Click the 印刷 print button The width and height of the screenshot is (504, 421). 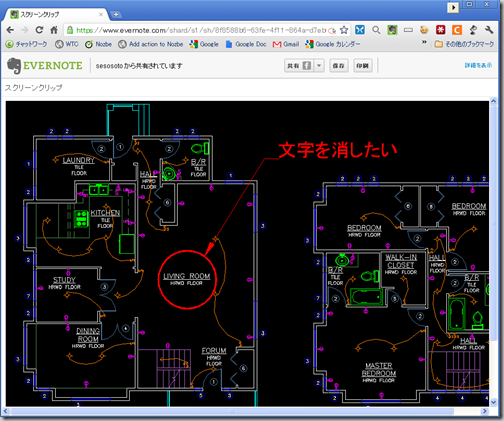click(x=363, y=66)
